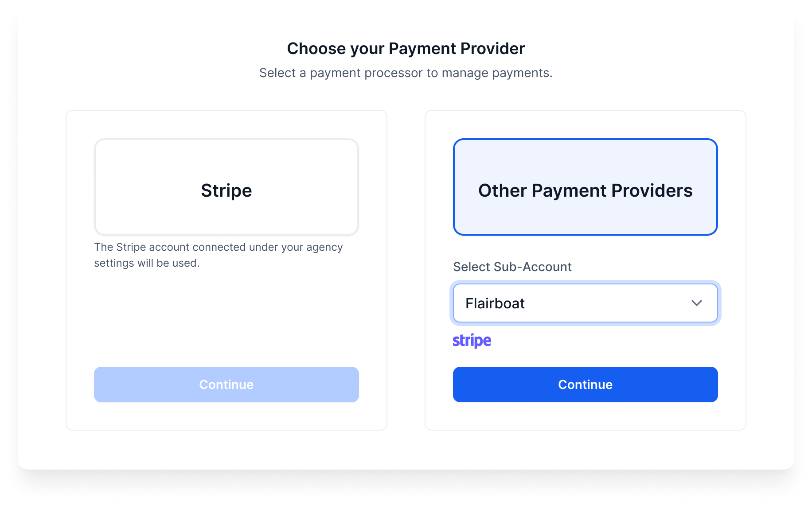Click the payment processor subtitle text
The width and height of the screenshot is (812, 505).
click(406, 73)
